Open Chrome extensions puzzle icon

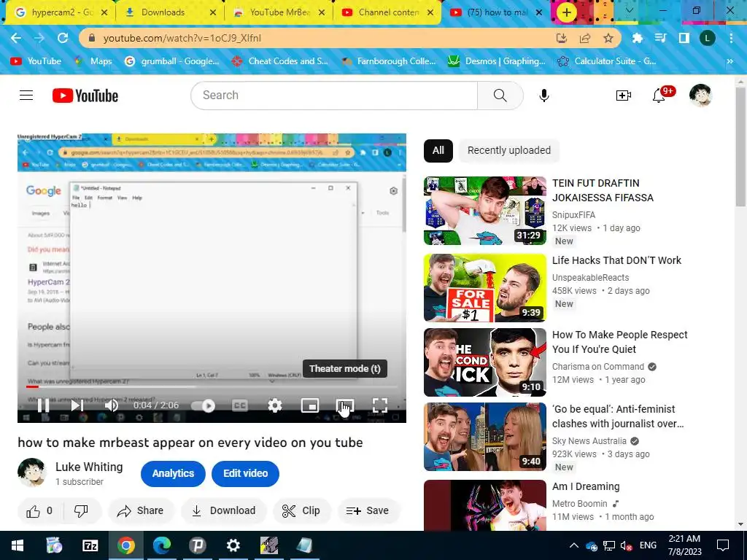pyautogui.click(x=637, y=38)
